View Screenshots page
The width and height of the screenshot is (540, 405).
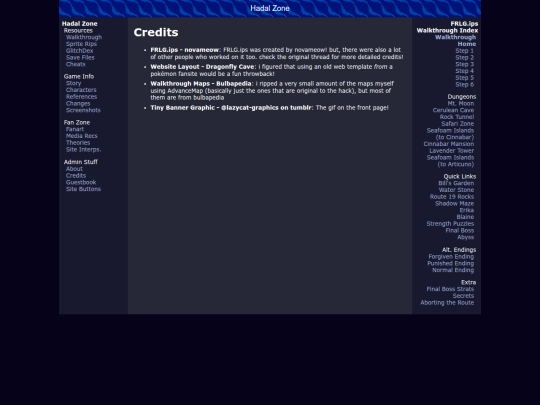click(x=83, y=110)
